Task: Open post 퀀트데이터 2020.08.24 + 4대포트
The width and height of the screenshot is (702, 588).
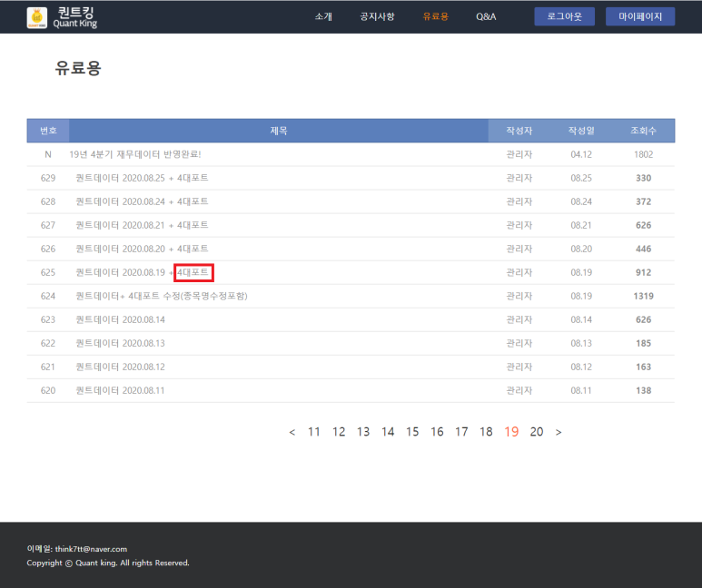Action: [142, 201]
